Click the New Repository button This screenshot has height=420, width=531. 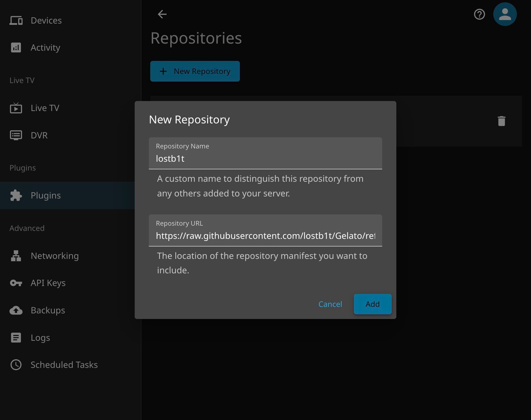point(195,71)
